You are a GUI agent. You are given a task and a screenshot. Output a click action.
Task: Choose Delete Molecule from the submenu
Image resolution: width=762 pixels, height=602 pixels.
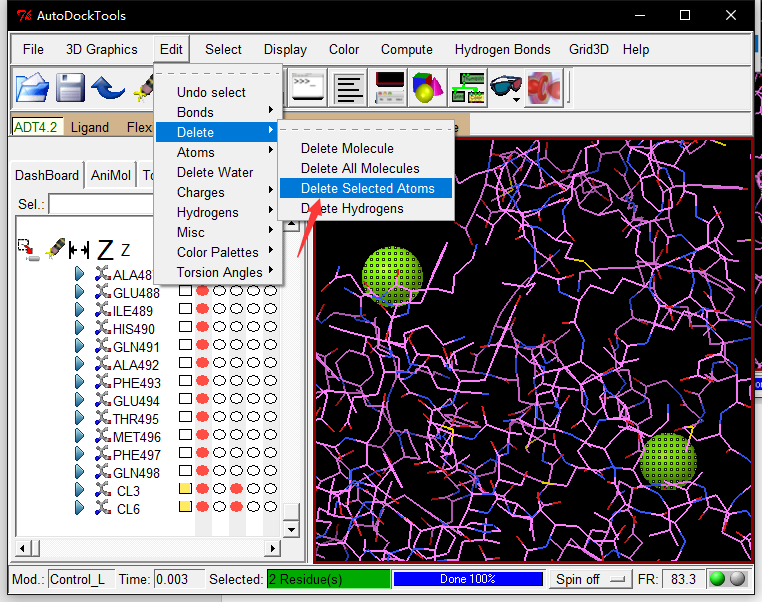pos(366,149)
